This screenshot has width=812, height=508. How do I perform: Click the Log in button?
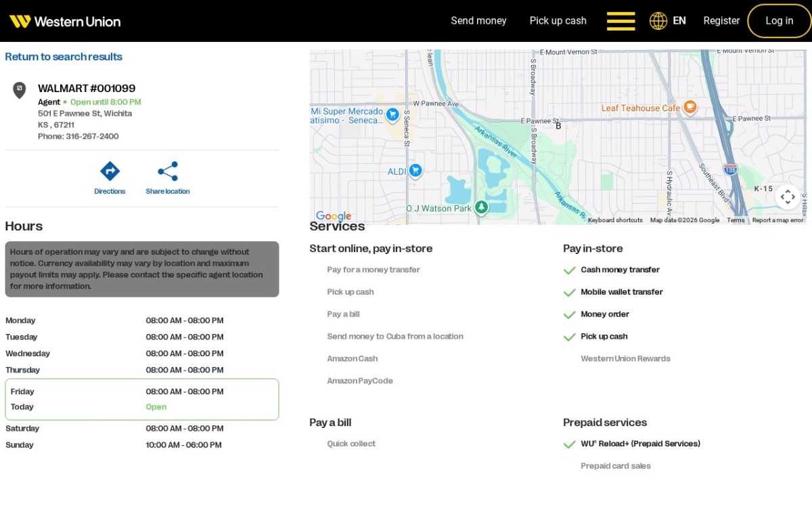pyautogui.click(x=780, y=21)
